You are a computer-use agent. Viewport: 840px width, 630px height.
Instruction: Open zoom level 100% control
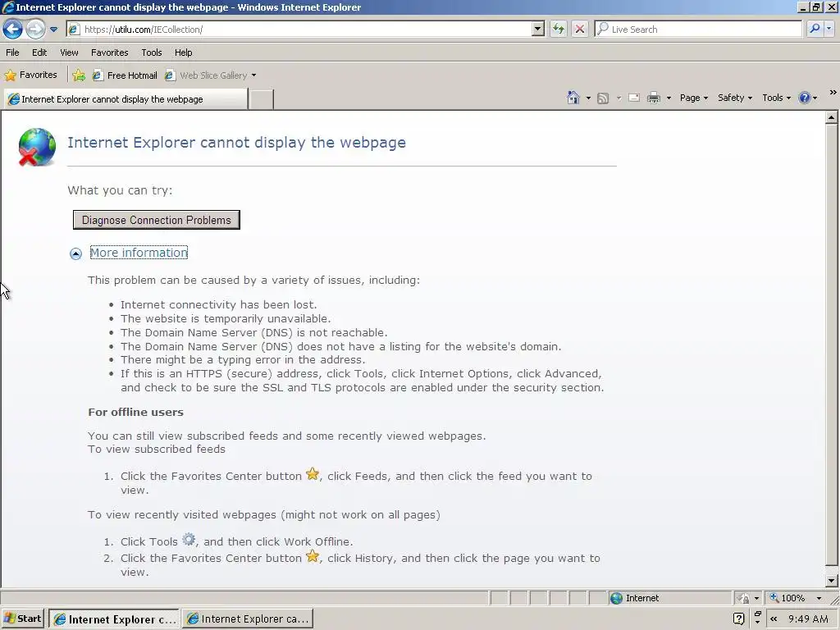click(787, 598)
